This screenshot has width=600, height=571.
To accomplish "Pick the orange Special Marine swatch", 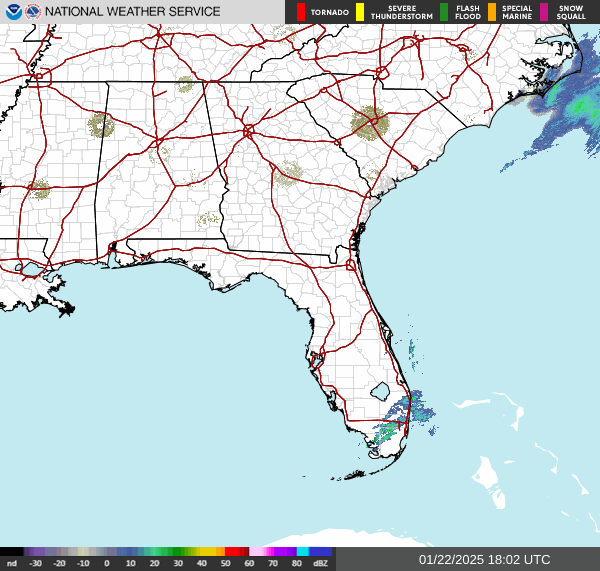I will [492, 12].
